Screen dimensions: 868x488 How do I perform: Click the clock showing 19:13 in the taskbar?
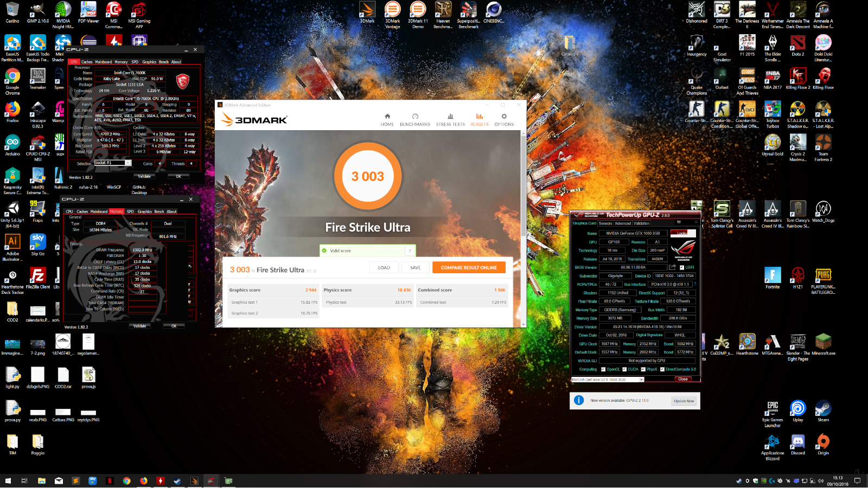click(838, 481)
